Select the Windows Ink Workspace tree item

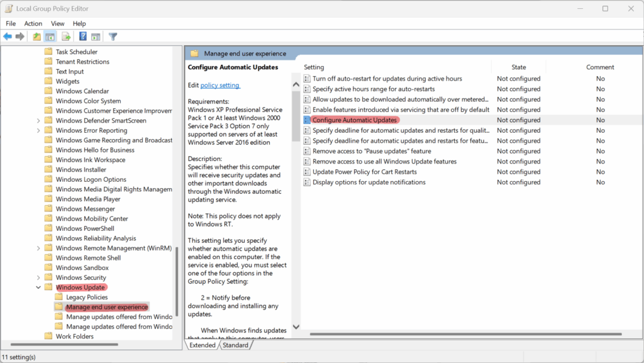tap(91, 160)
